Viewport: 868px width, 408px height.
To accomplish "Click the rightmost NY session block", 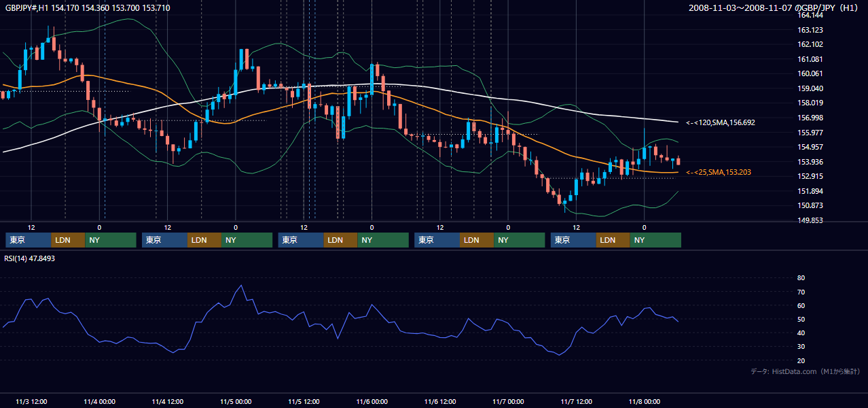I will tap(655, 240).
